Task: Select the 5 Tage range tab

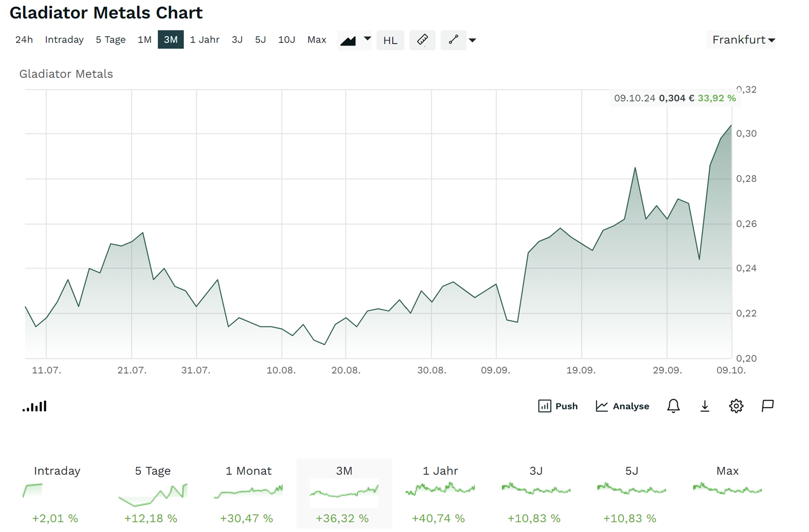Action: tap(110, 40)
